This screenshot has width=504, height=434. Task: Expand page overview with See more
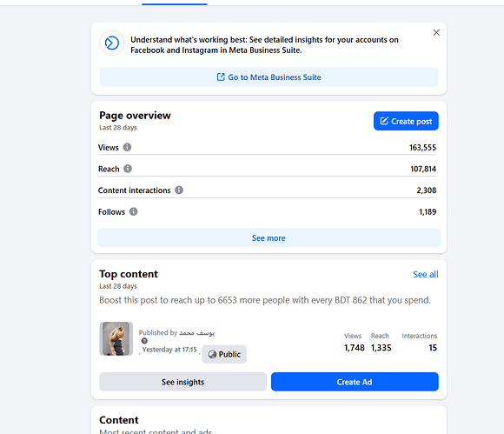click(x=269, y=237)
